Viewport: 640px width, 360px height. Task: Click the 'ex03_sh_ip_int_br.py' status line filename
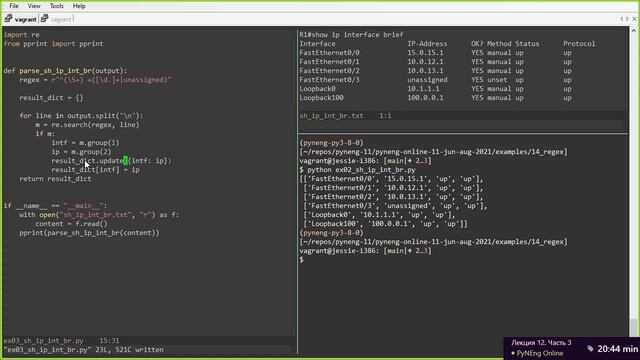click(44, 340)
